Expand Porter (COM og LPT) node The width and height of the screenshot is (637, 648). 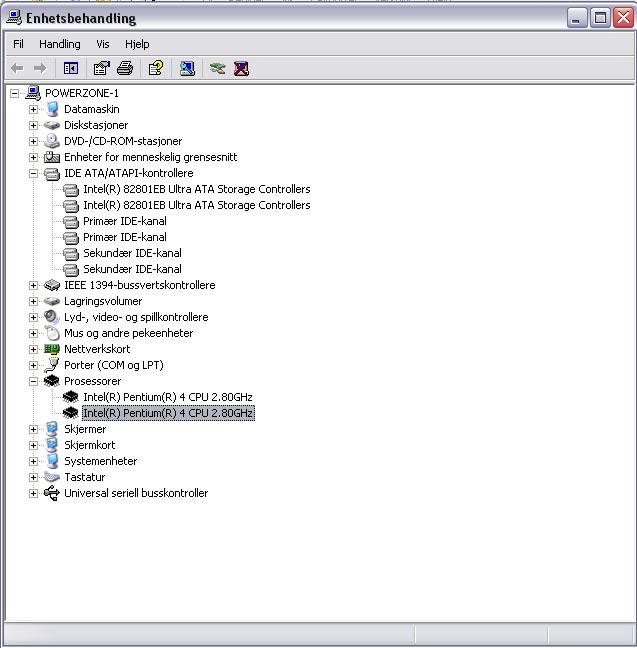tap(33, 365)
